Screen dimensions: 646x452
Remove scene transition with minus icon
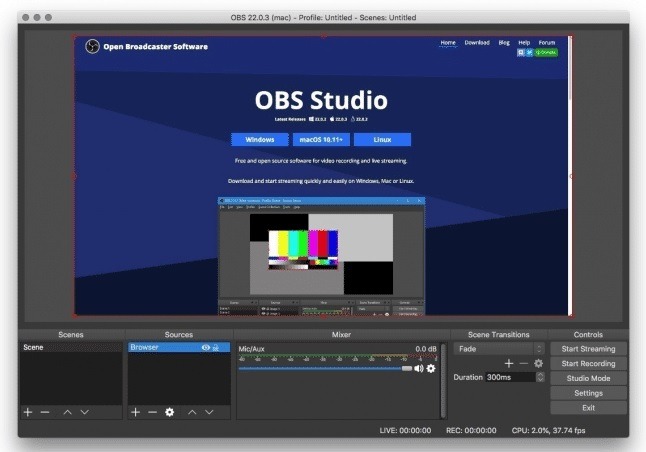pos(524,363)
